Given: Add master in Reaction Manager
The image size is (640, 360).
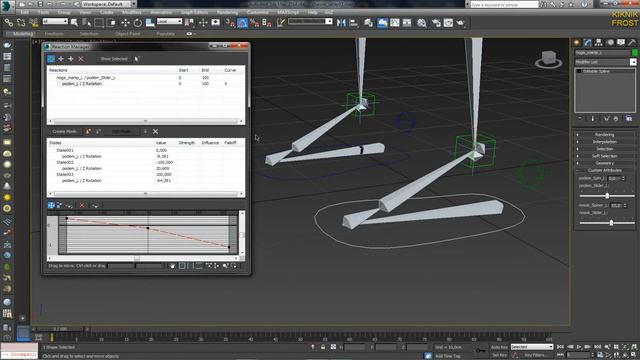Looking at the screenshot, I should (61, 59).
